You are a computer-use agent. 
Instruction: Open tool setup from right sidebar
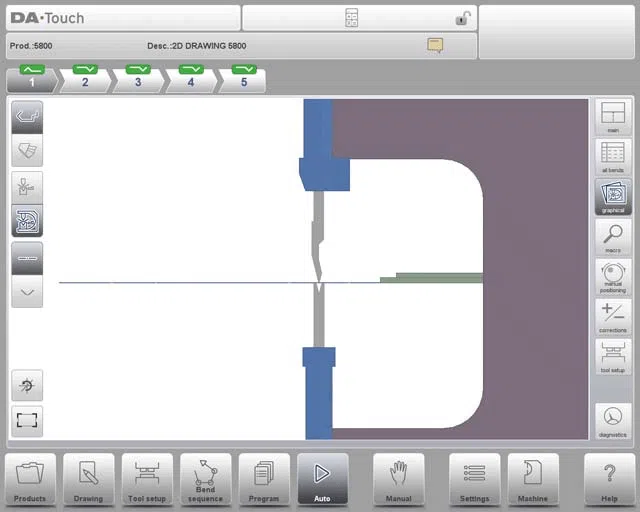click(613, 357)
